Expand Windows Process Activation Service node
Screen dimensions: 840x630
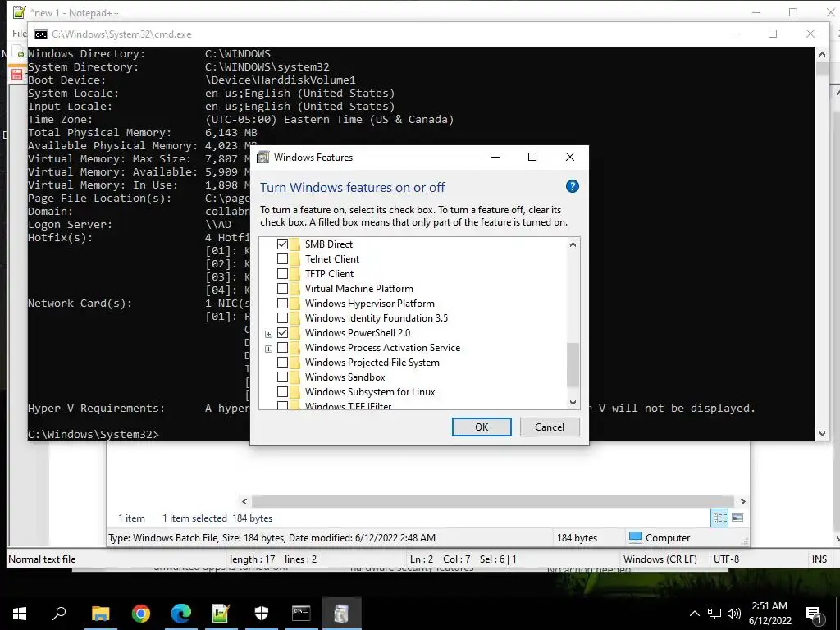tap(268, 349)
